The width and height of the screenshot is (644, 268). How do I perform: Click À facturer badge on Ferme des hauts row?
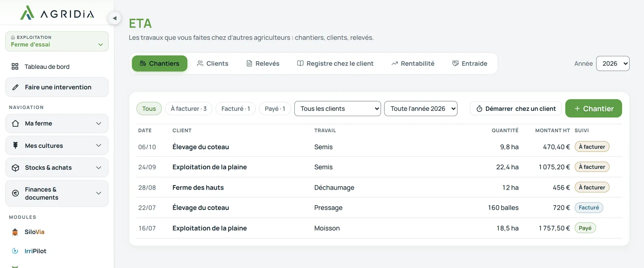pyautogui.click(x=592, y=187)
